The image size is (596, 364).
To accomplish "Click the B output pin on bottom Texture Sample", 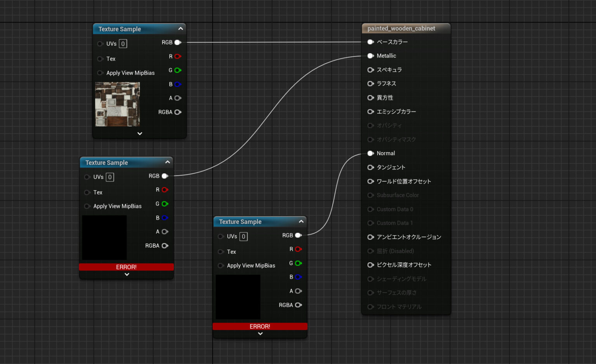I will coord(298,277).
